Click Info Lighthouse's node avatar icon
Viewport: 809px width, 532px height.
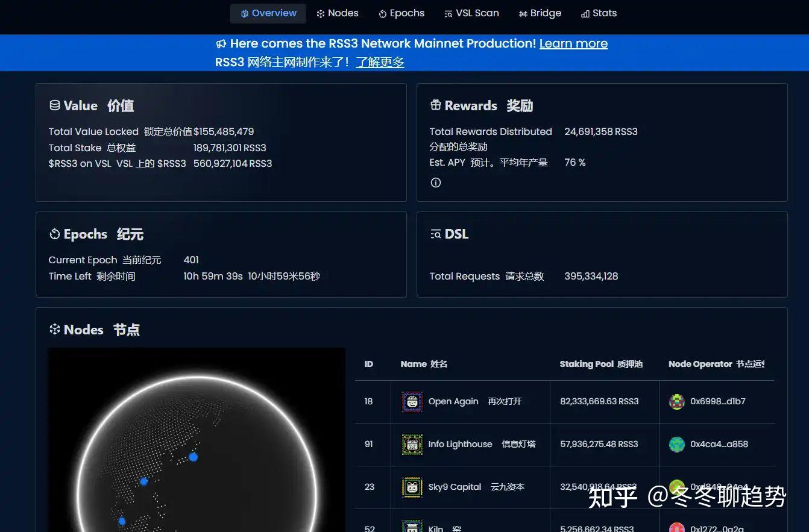coord(411,444)
